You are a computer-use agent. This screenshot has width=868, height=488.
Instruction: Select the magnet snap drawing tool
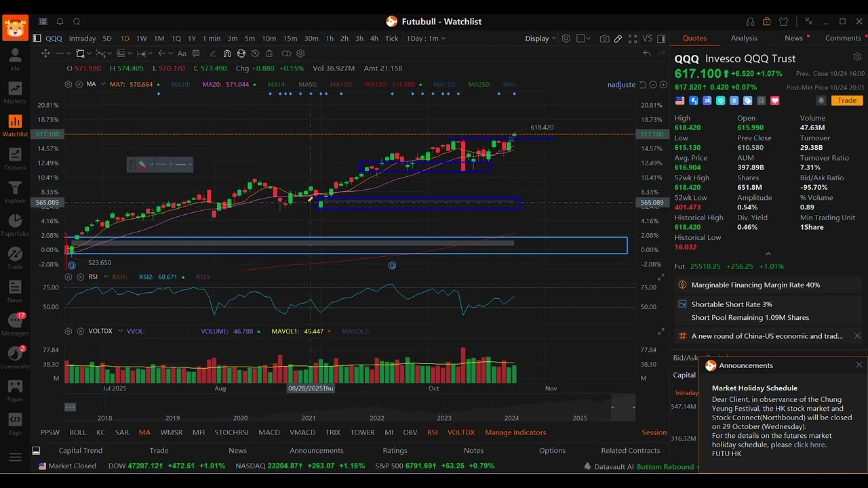[x=227, y=54]
